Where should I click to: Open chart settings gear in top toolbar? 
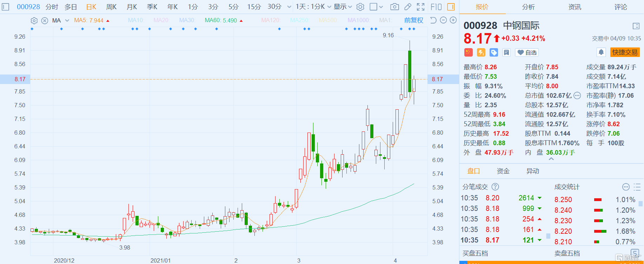(360, 7)
